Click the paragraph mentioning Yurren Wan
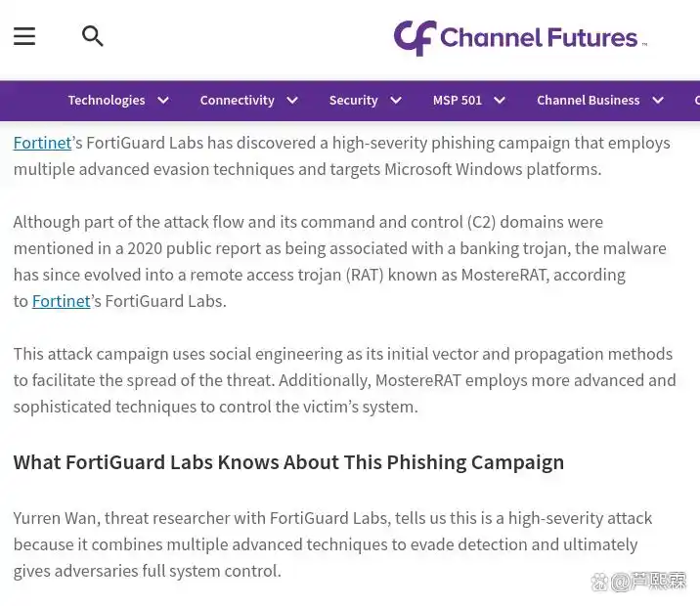Viewport: 700px width, 606px height. point(332,544)
